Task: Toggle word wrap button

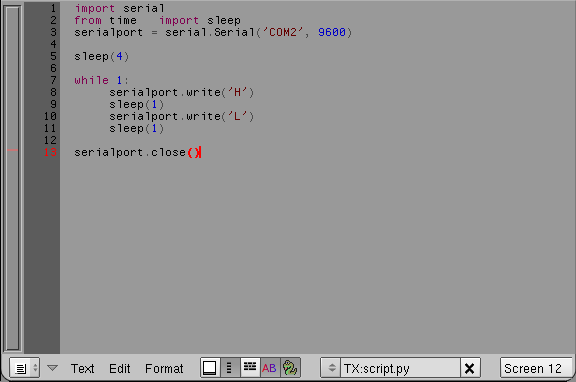Action: click(250, 368)
